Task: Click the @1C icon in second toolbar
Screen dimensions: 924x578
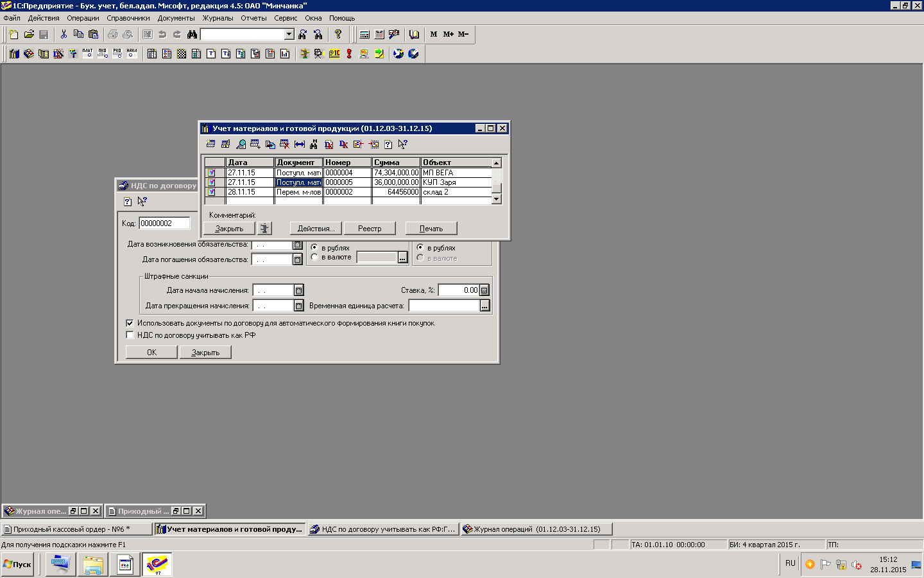Action: (x=334, y=53)
